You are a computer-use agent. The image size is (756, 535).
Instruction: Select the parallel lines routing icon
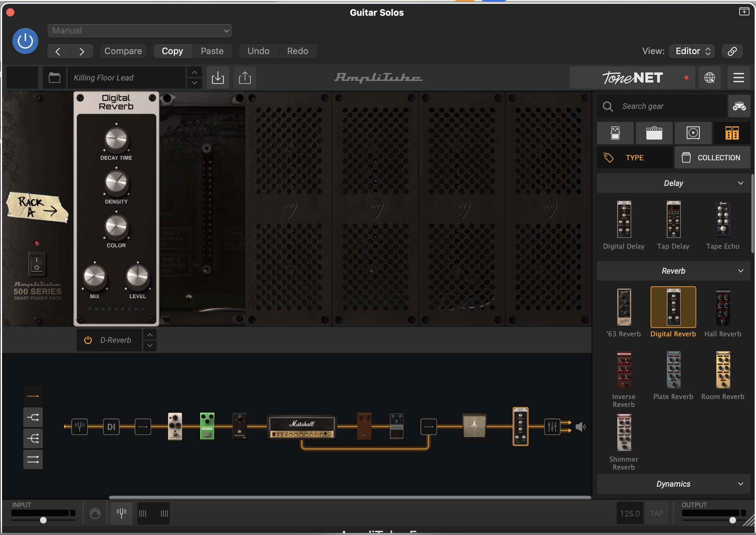tap(33, 460)
